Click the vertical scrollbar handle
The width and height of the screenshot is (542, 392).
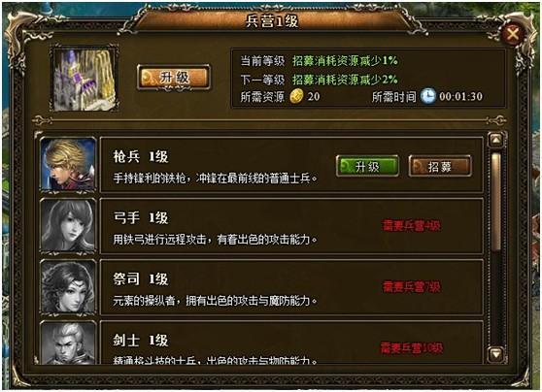496,202
